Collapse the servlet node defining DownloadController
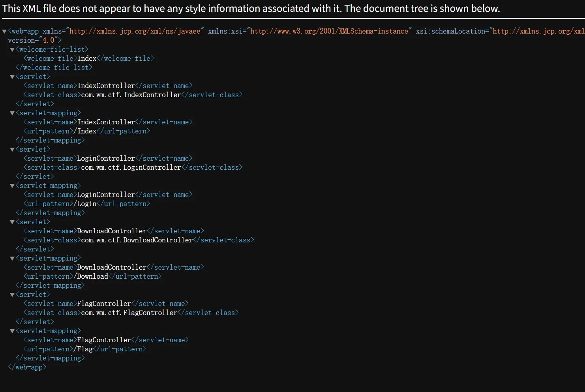The width and height of the screenshot is (585, 392). coord(12,222)
